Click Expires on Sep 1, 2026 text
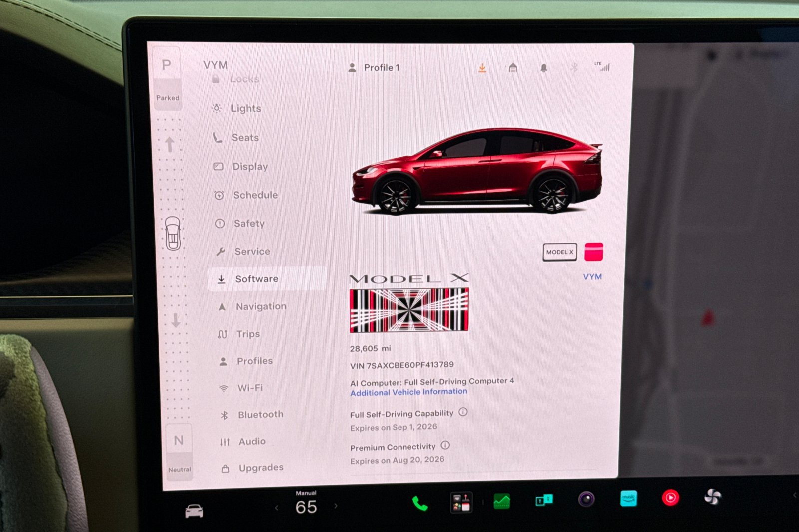Image resolution: width=799 pixels, height=532 pixels. coord(394,427)
